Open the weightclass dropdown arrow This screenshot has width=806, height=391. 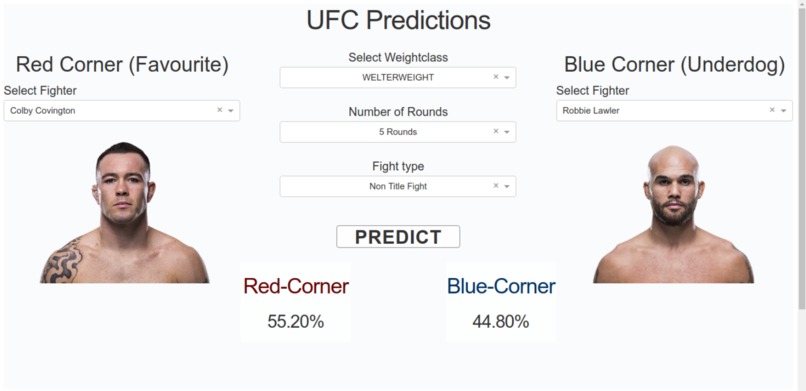click(x=507, y=78)
